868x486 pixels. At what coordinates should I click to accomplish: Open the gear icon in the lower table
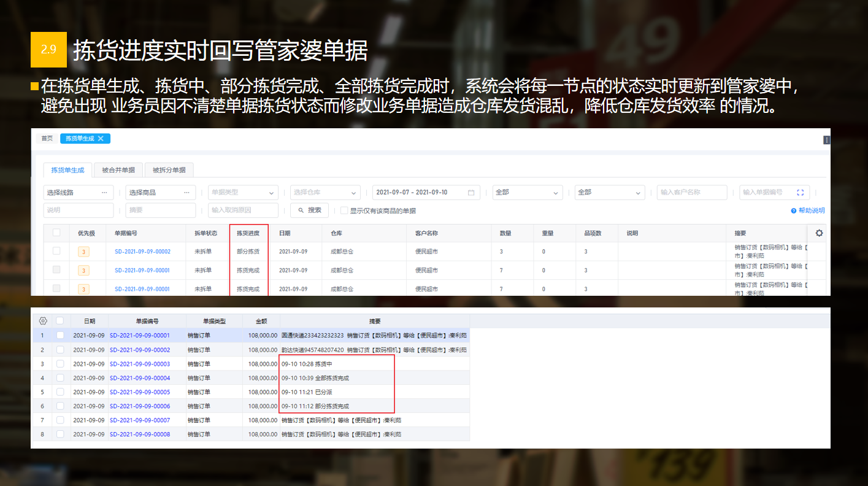tap(42, 321)
